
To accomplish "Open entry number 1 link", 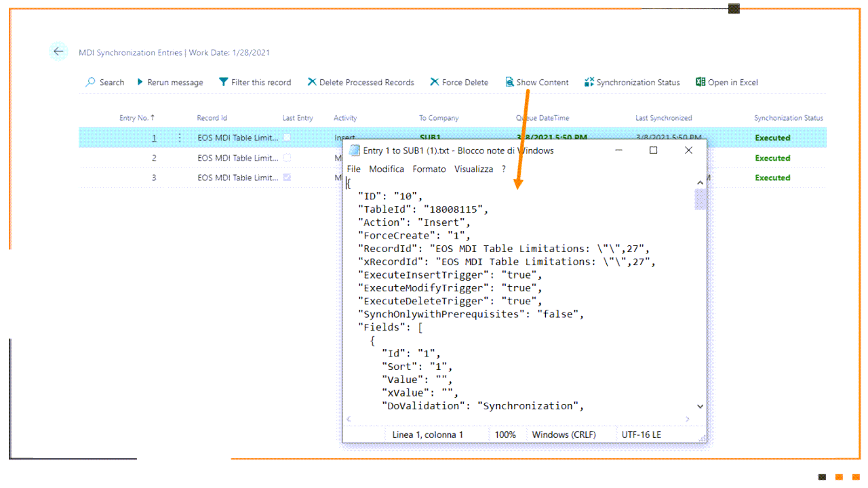I will coord(154,138).
